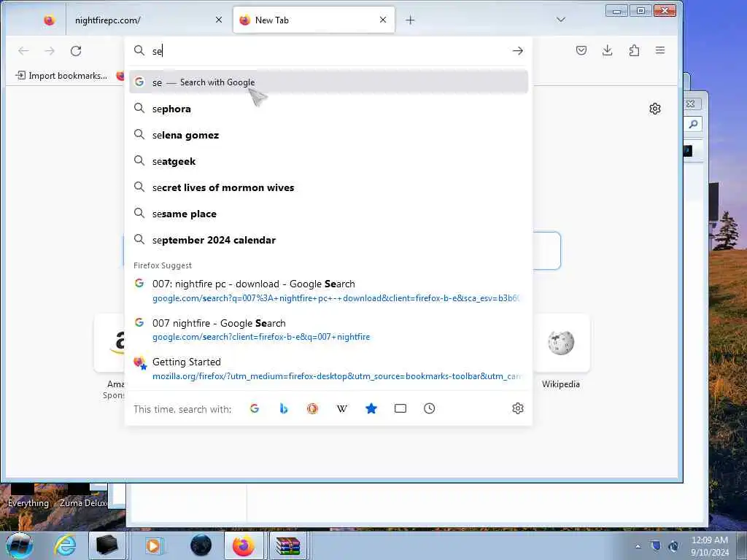This screenshot has height=560, width=747.
Task: Search this time with DuckDuckGo icon
Action: [312, 408]
